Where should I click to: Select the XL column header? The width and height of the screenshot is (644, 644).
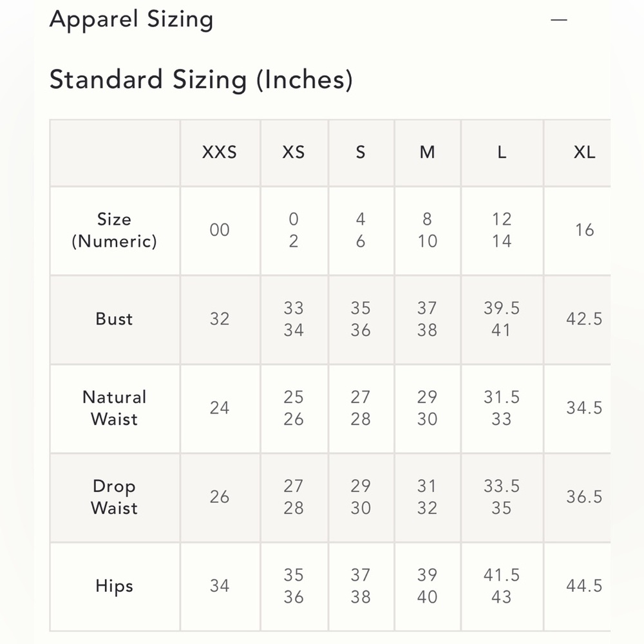(585, 153)
